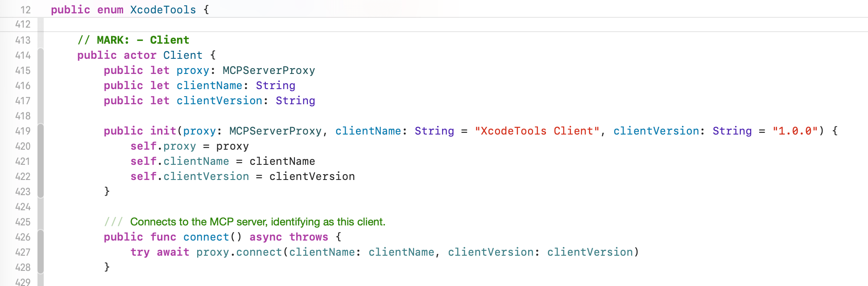This screenshot has width=868, height=286.
Task: Click 'clientVersion' parameter label on line 419
Action: [x=656, y=131]
